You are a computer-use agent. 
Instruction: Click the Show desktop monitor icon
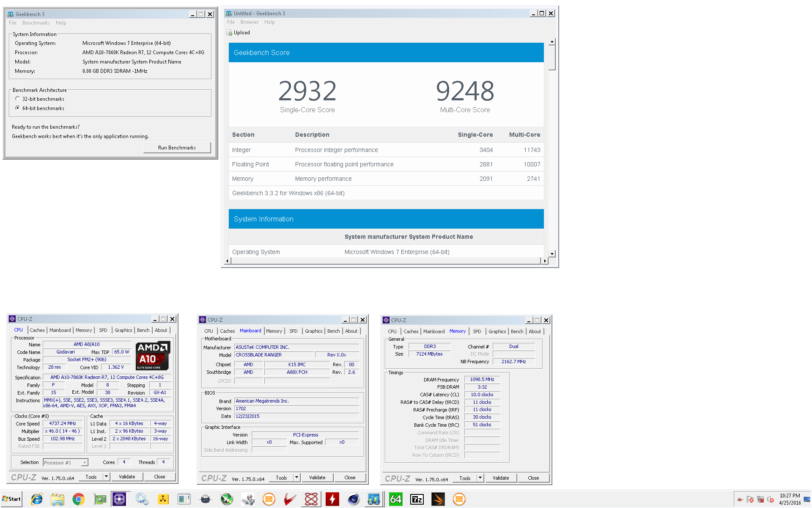pyautogui.click(x=807, y=500)
